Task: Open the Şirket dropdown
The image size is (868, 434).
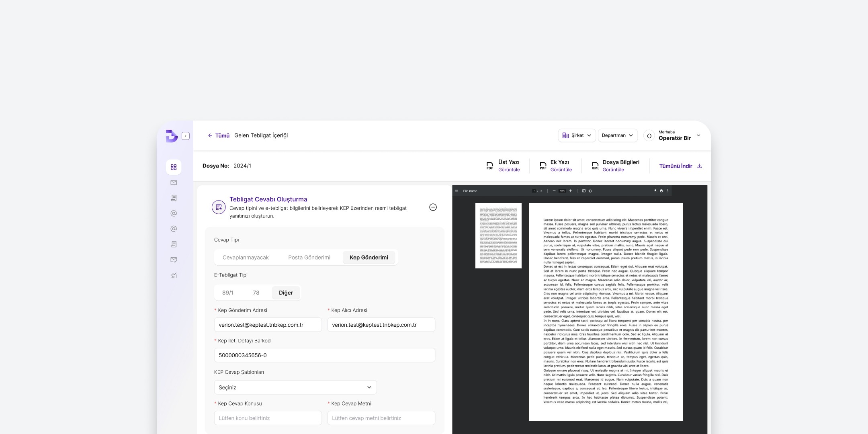Action: tap(577, 135)
